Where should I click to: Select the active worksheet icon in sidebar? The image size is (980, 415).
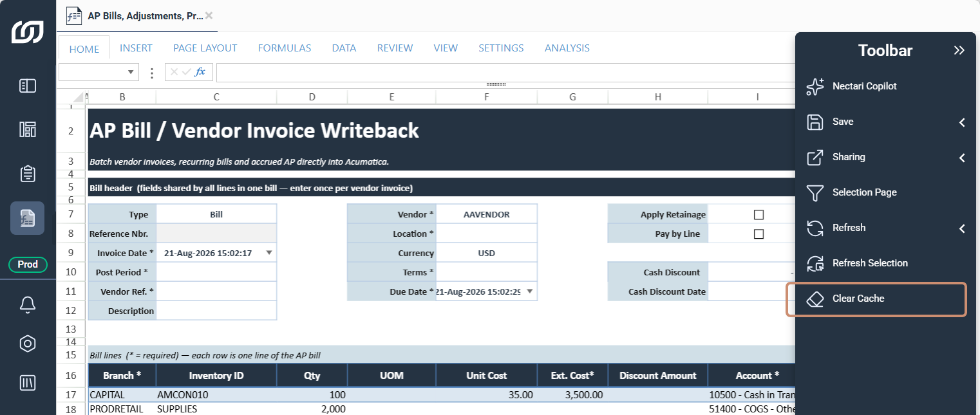(x=28, y=218)
